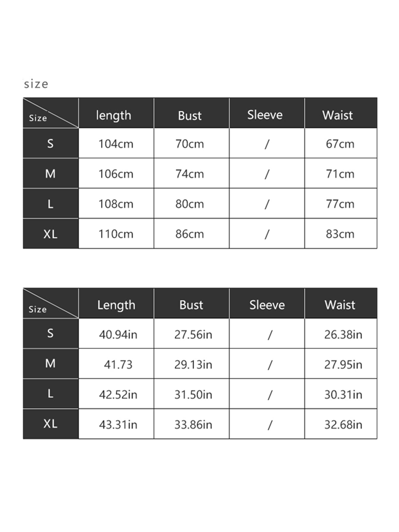
Task: Click the XL row label in the centimeter table
Action: click(50, 234)
